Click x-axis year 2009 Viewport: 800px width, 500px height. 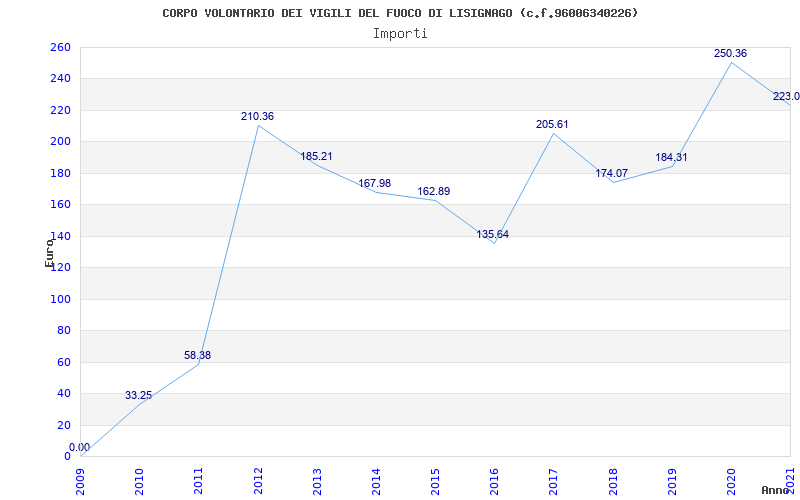[x=81, y=481]
